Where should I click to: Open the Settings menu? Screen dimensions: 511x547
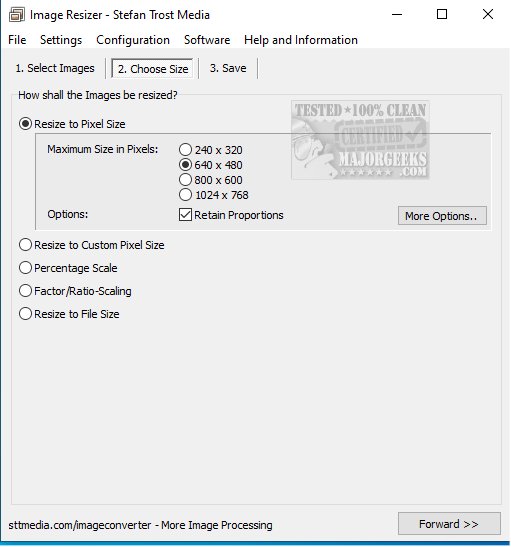(61, 40)
